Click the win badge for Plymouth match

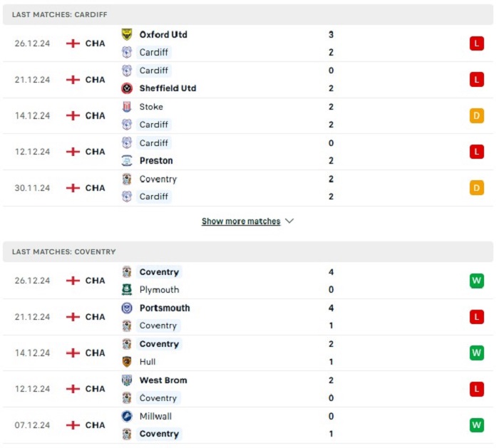(x=476, y=281)
